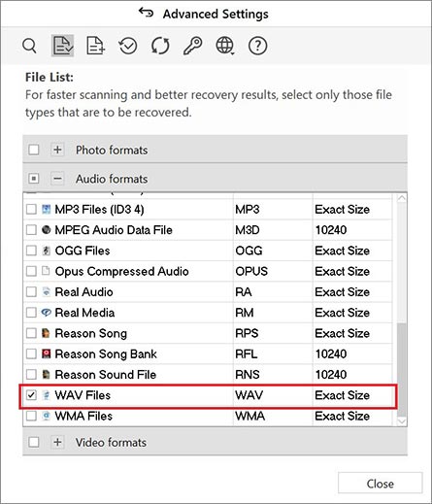Open the activation key icon
The height and width of the screenshot is (504, 432).
pos(193,46)
